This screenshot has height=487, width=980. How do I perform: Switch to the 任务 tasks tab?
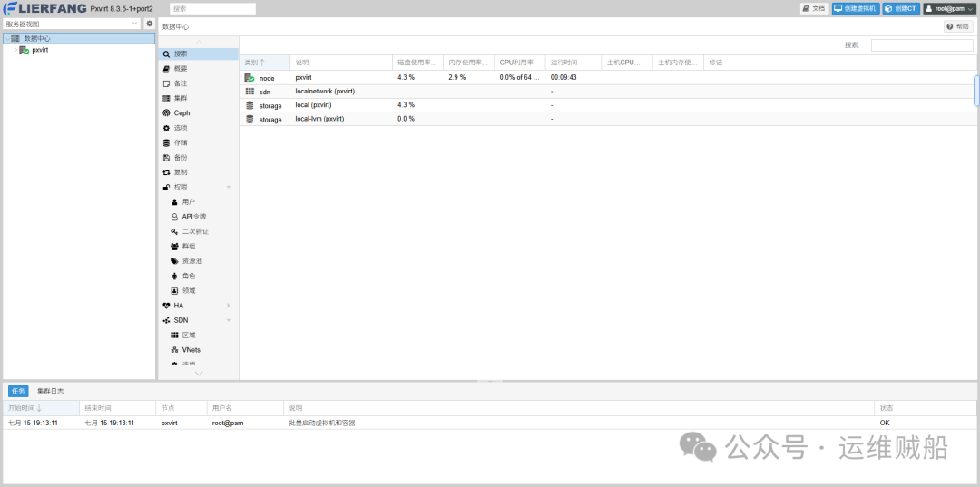tap(17, 392)
